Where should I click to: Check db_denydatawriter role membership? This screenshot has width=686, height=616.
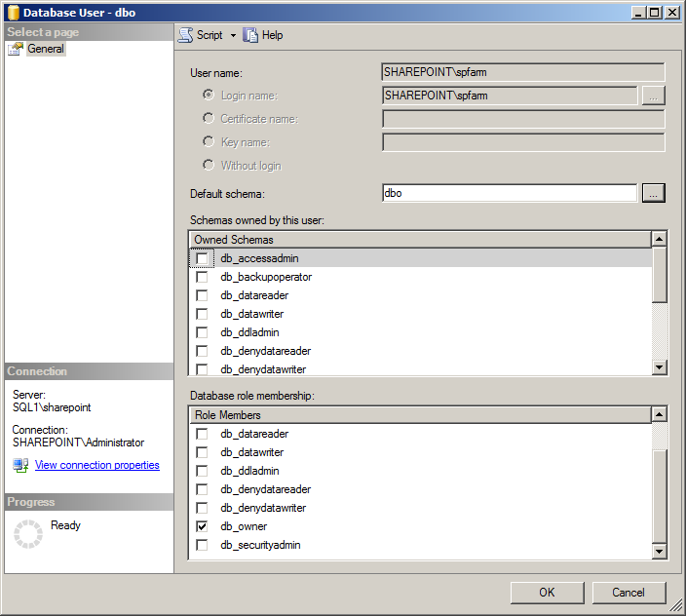[202, 508]
